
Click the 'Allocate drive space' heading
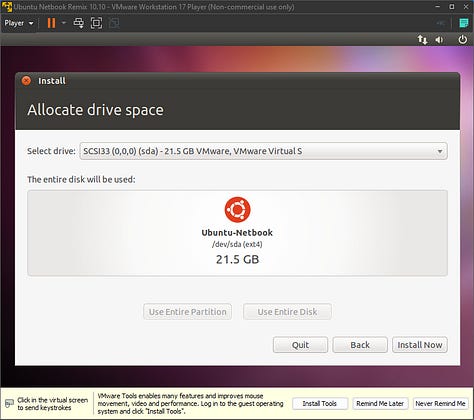[x=95, y=110]
